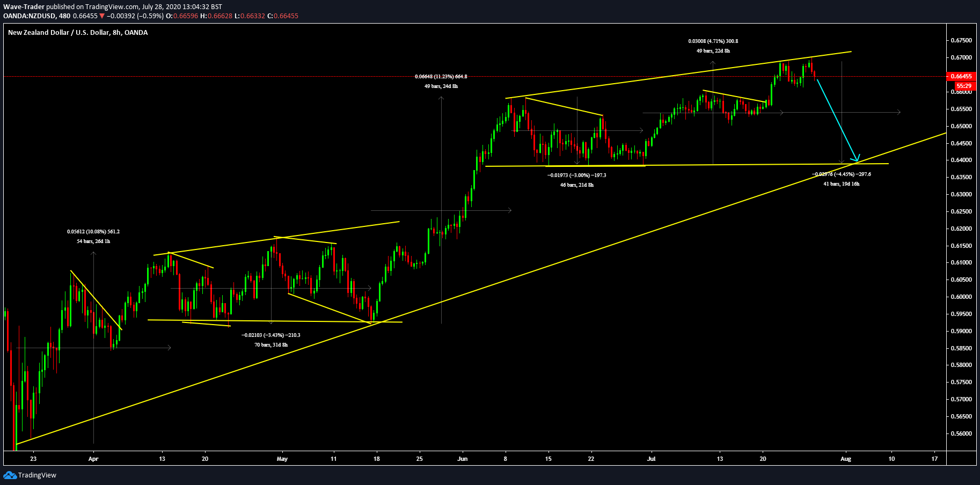The image size is (980, 485).
Task: Click the 23 date label on the time axis
Action: [x=33, y=459]
